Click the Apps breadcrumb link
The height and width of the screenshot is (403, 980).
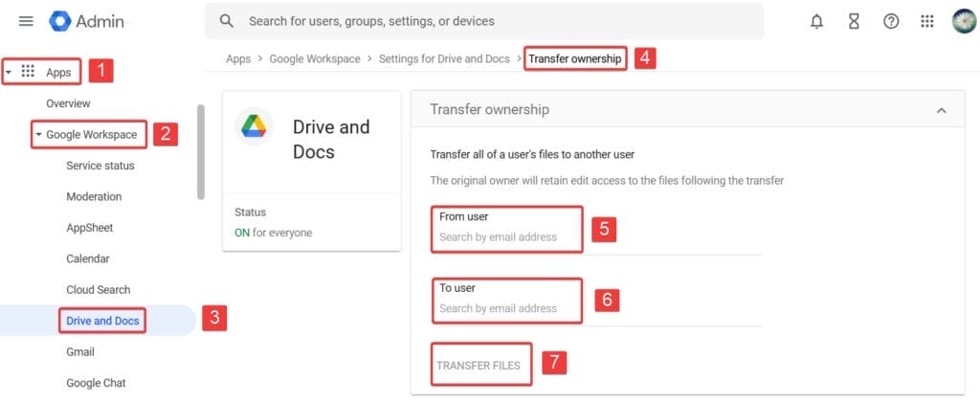pyautogui.click(x=238, y=58)
